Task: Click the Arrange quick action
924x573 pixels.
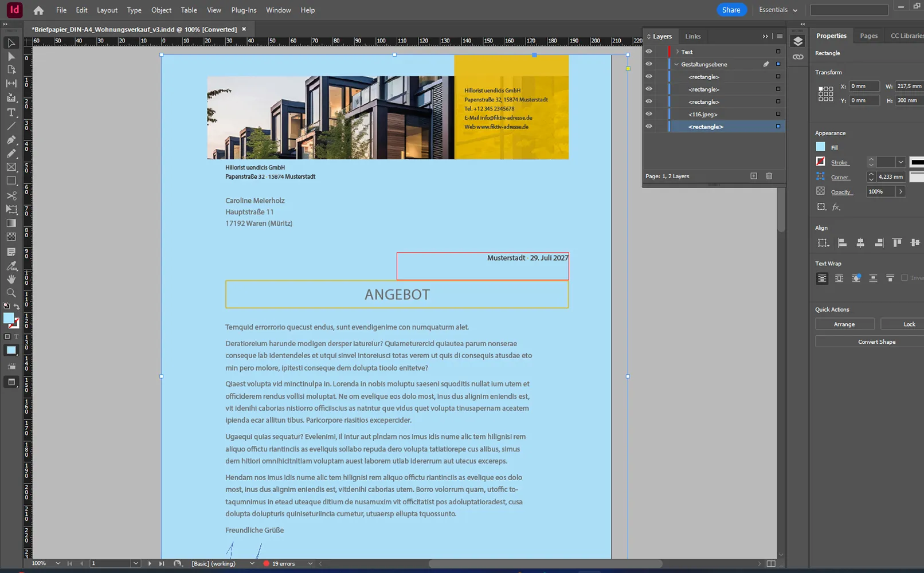Action: 845,324
